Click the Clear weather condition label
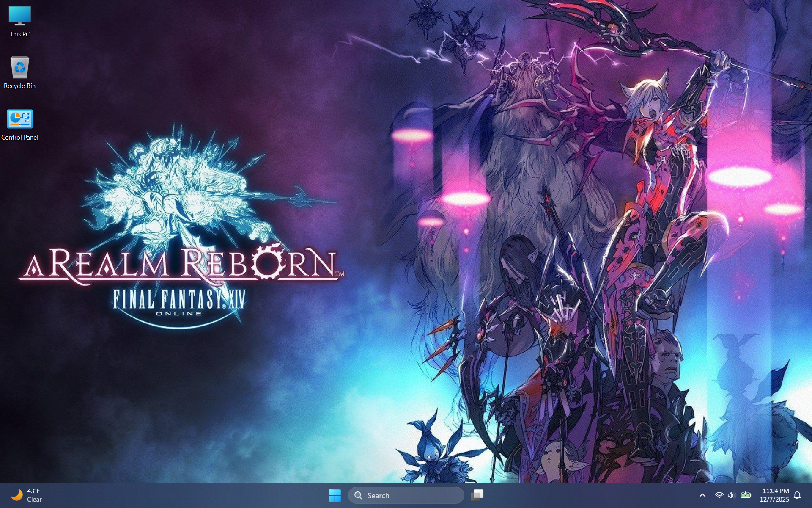The image size is (812, 508). pos(35,500)
